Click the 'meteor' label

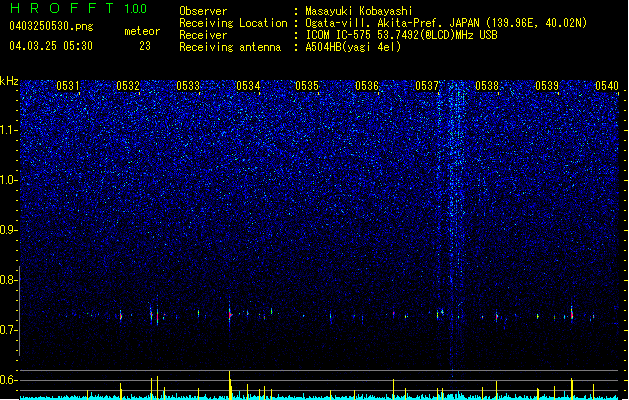tap(142, 31)
